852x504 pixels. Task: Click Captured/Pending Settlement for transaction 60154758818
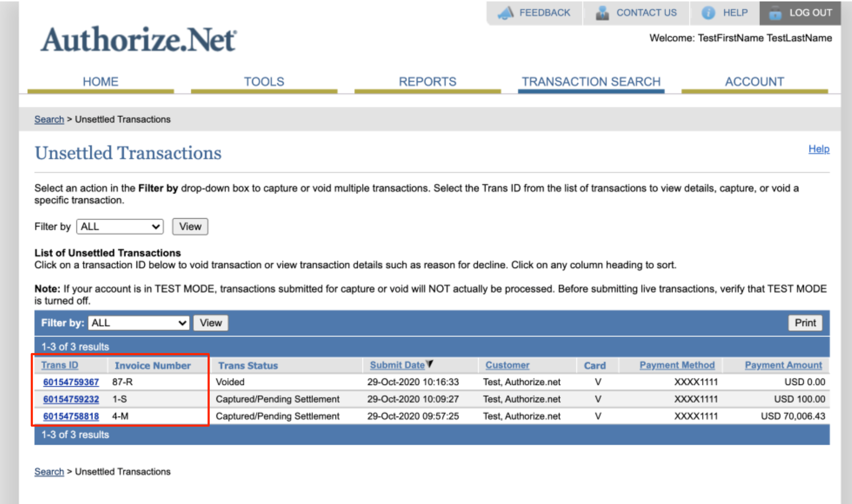[277, 416]
